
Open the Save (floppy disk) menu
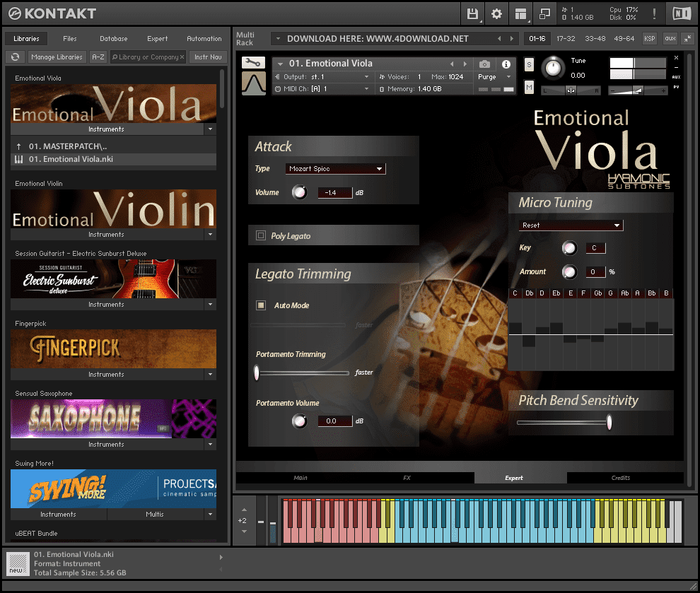[x=473, y=14]
